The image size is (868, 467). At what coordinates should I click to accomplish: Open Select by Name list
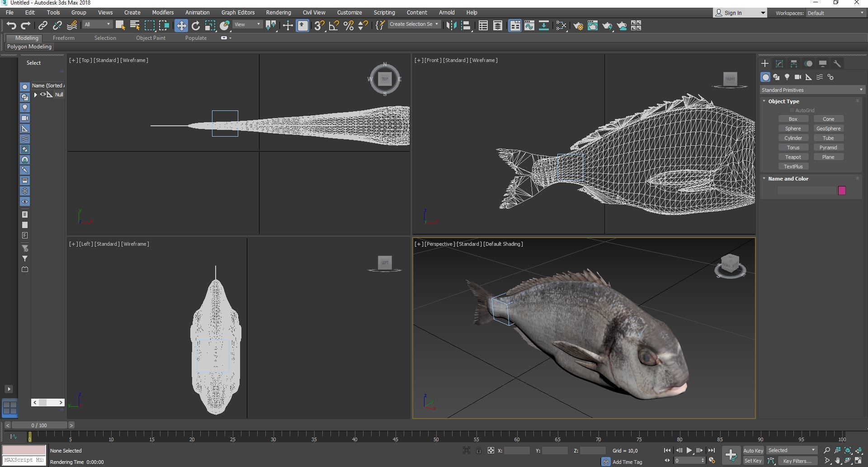[135, 25]
